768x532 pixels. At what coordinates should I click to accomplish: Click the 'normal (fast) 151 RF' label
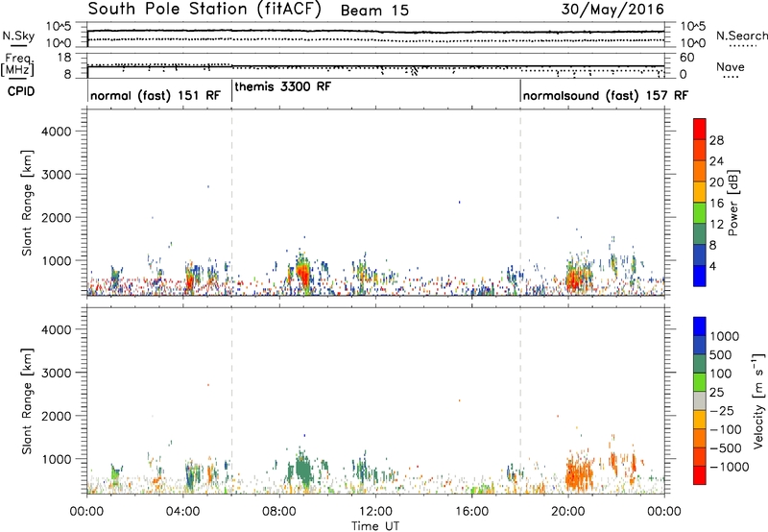156,95
